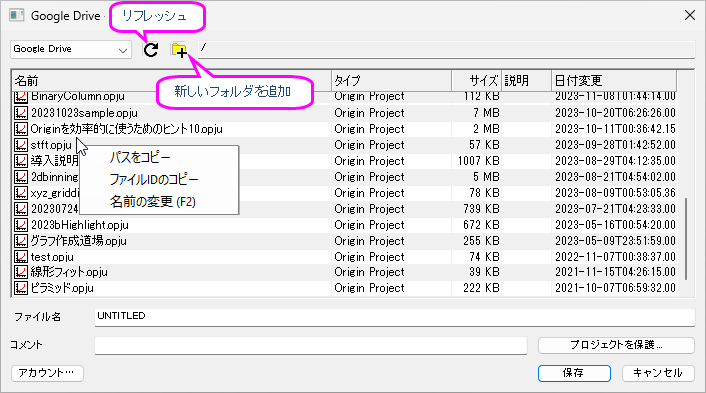
Task: Click the 保存 button
Action: pyautogui.click(x=574, y=373)
